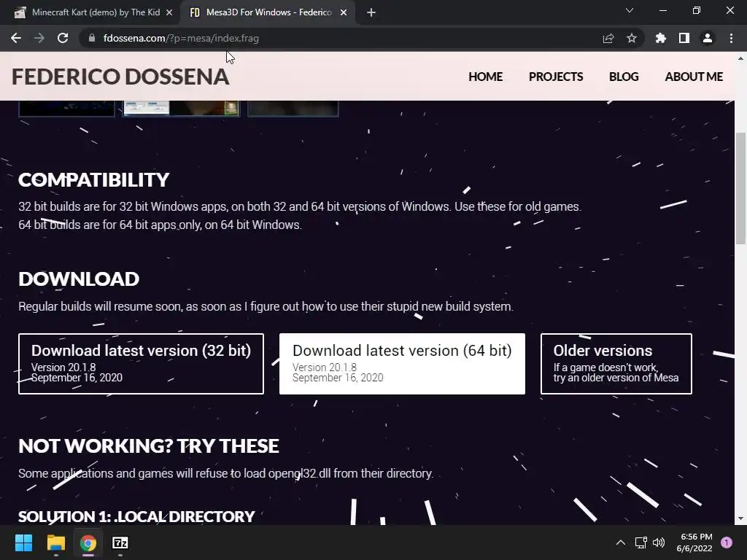Viewport: 747px width, 560px height.
Task: Click the scrollbar up arrow
Action: tap(740, 58)
